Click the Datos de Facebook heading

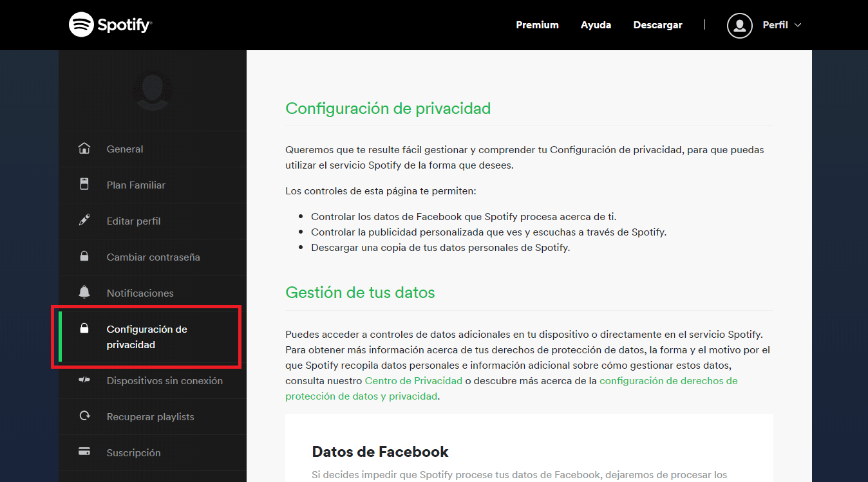(380, 452)
